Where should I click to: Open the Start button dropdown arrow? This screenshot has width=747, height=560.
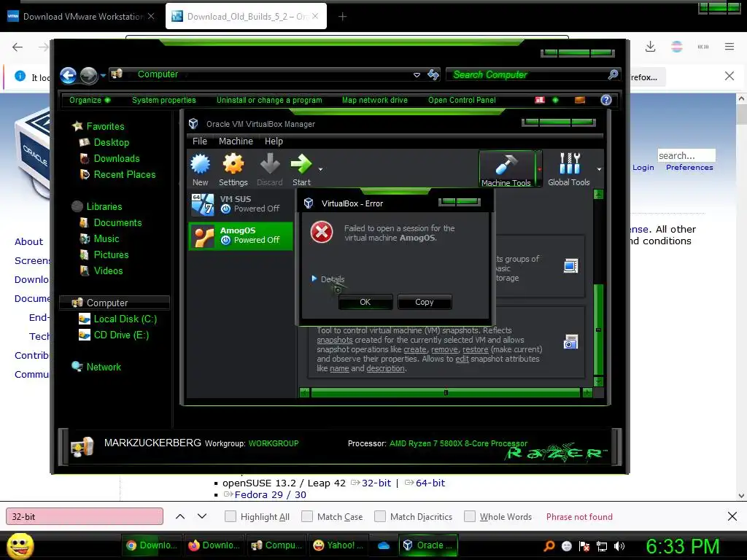[x=321, y=169]
